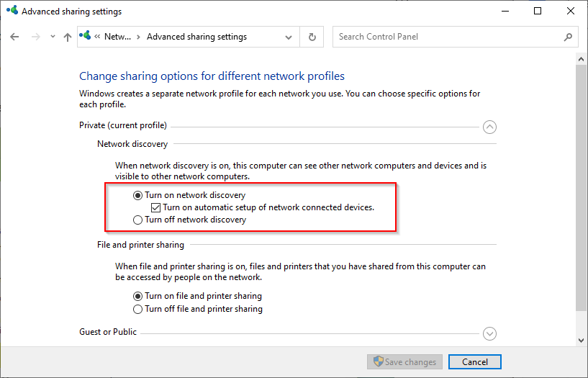This screenshot has height=378, width=588.
Task: Refresh the Advanced sharing settings page
Action: coord(312,37)
